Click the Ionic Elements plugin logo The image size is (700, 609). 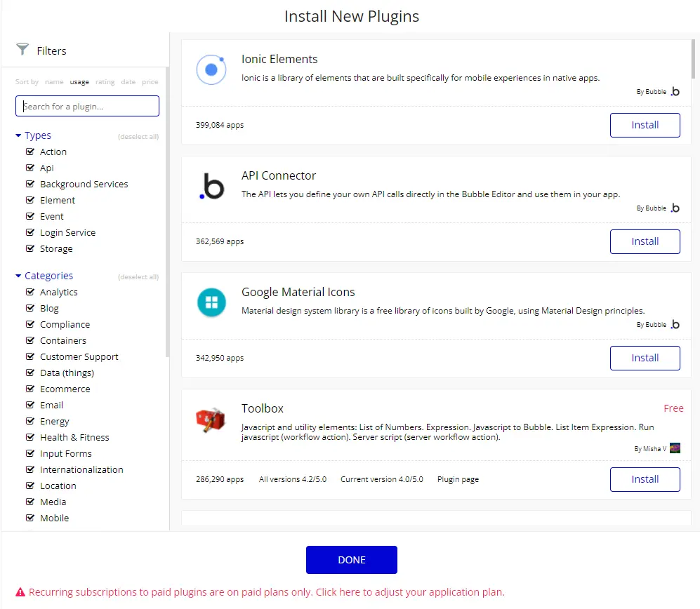(211, 69)
